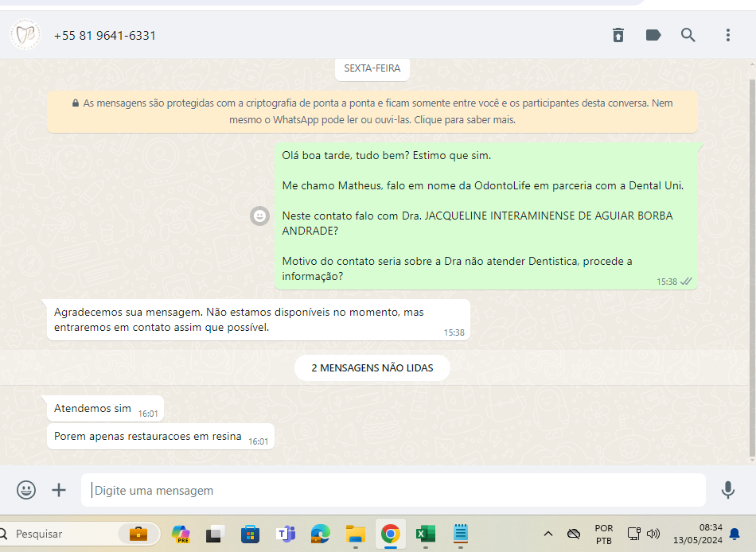Viewport: 756px width, 552px height.
Task: Switch to Google Chrome on taskbar
Action: click(x=391, y=534)
